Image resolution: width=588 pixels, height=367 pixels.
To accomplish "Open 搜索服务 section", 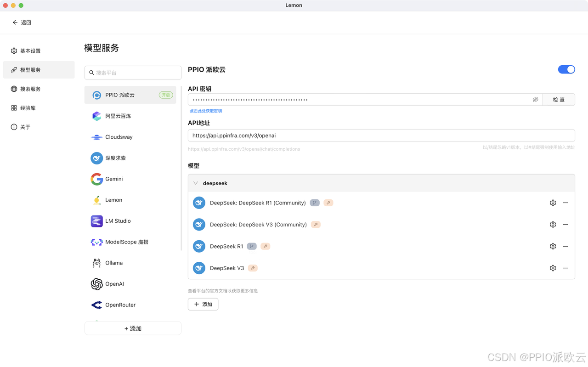I will pos(39,89).
